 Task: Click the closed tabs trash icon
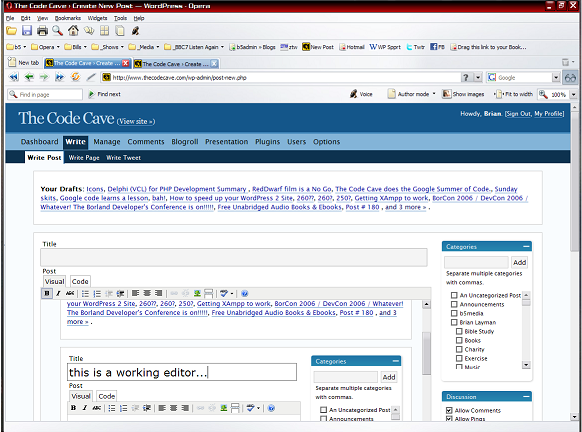click(565, 62)
